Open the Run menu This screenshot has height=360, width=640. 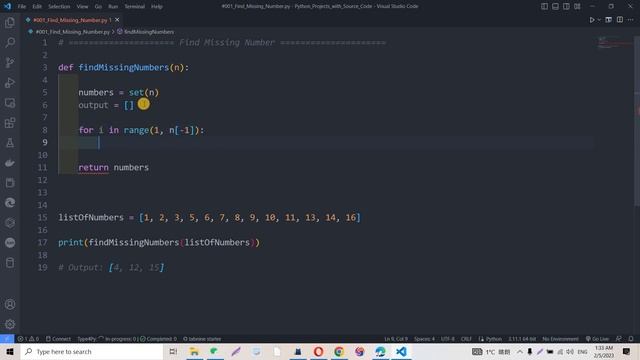113,7
